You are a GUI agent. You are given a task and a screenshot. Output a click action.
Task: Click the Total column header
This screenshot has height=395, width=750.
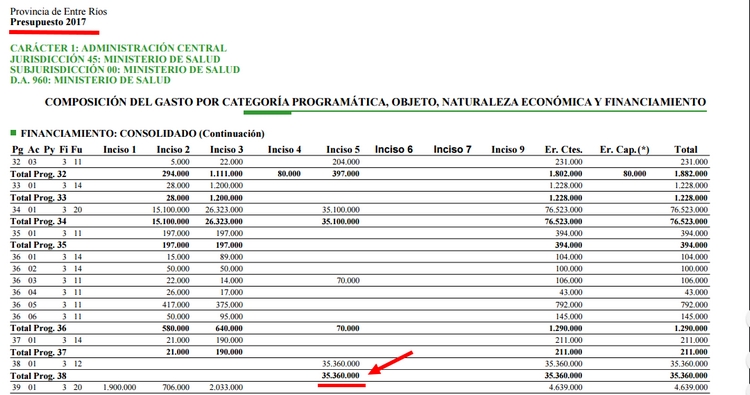point(686,150)
